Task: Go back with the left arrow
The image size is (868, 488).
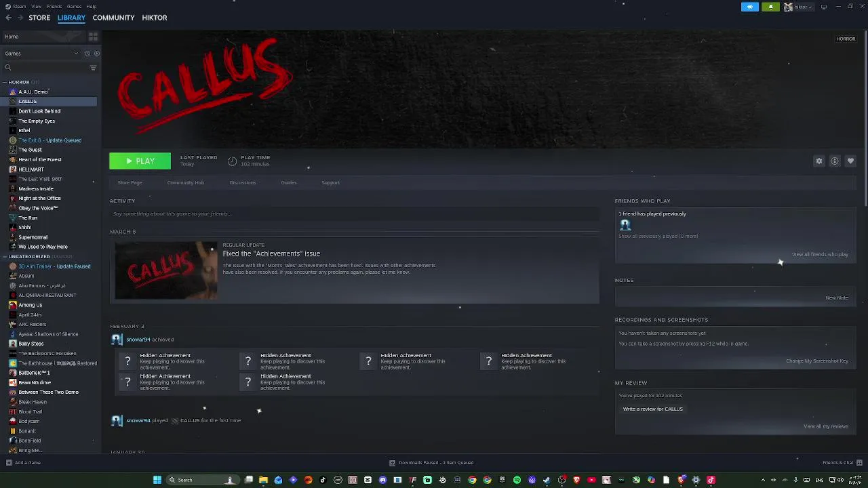Action: (8, 18)
